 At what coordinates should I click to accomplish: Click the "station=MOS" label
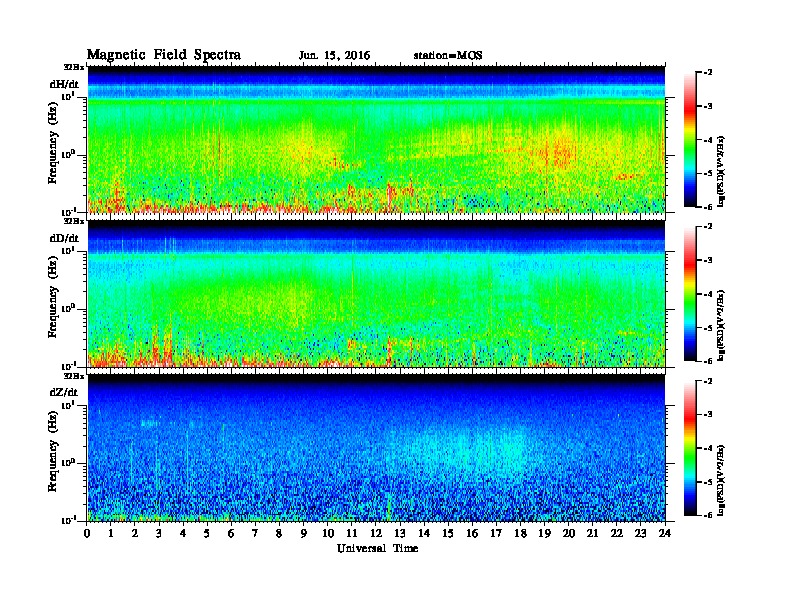pyautogui.click(x=448, y=56)
